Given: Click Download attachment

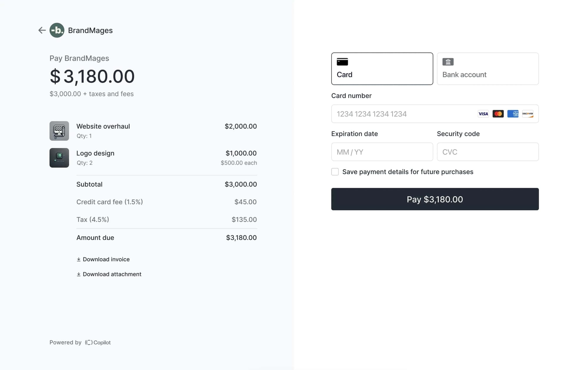Looking at the screenshot, I should [x=112, y=274].
